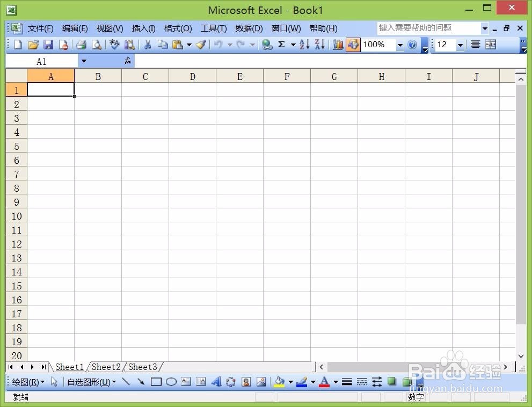The height and width of the screenshot is (407, 532).
Task: Expand Fill Color dropdown arrow
Action: point(290,382)
